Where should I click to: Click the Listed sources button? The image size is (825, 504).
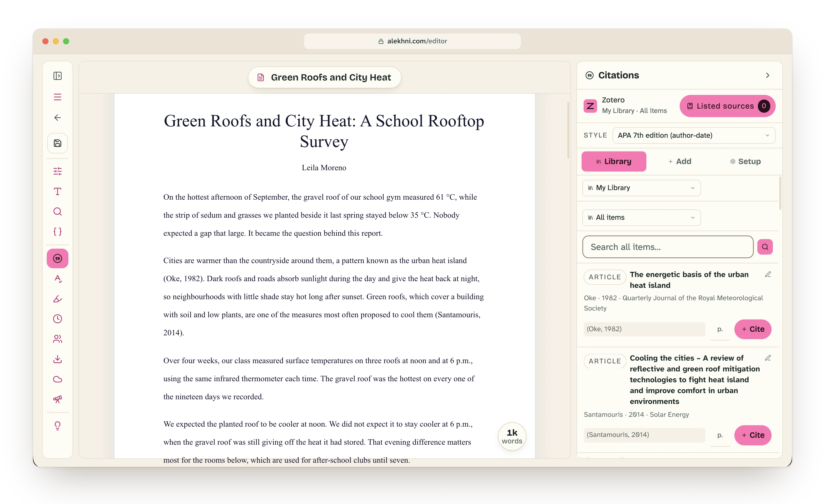727,106
